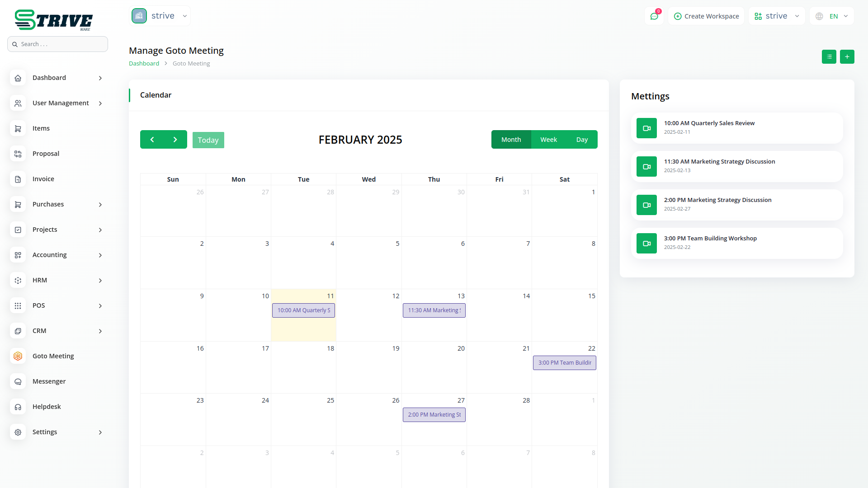Switch calendar to Week view
The width and height of the screenshot is (868, 488).
pos(548,140)
